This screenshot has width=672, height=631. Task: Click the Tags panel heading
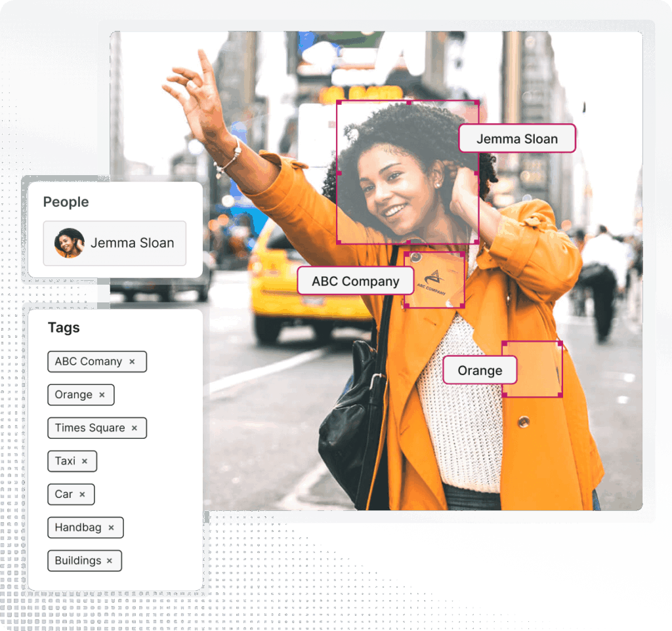[x=64, y=327]
